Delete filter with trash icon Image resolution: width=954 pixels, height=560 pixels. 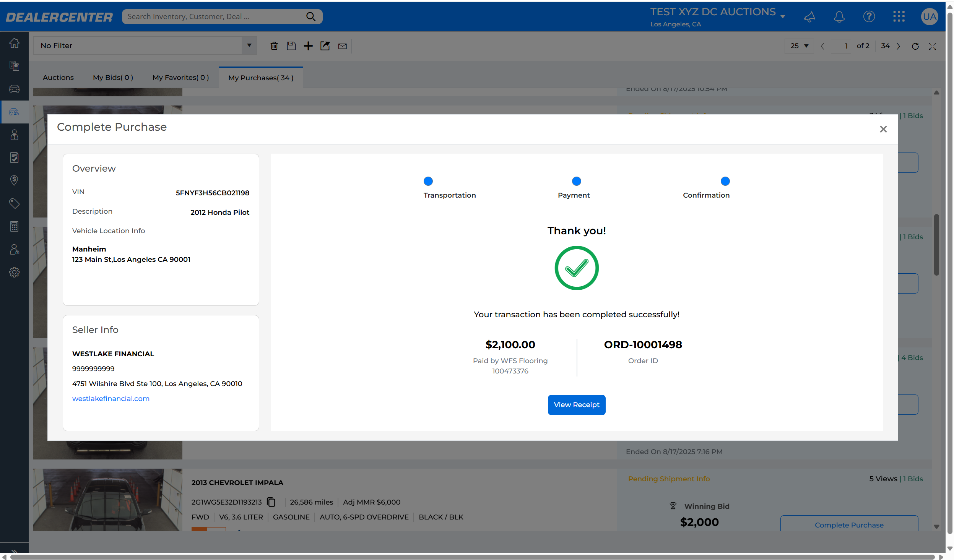click(274, 46)
